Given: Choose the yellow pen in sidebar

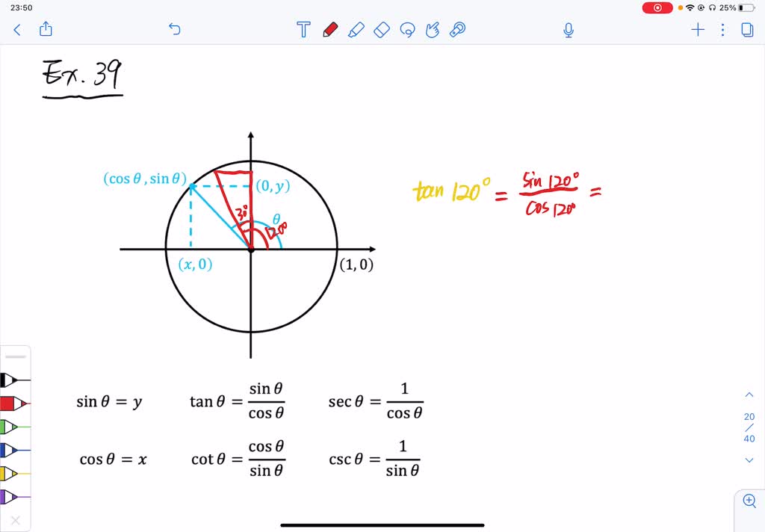Looking at the screenshot, I should click(x=15, y=474).
